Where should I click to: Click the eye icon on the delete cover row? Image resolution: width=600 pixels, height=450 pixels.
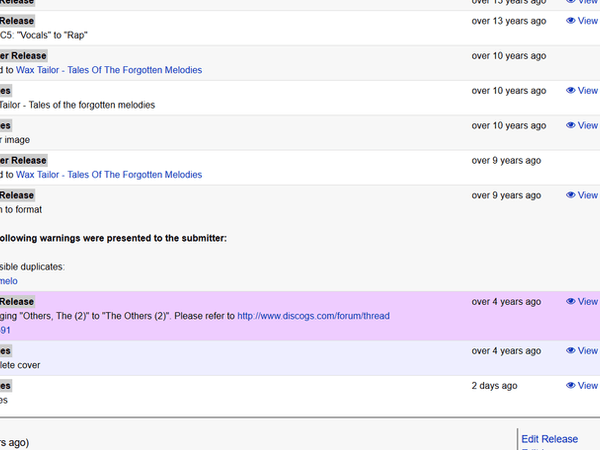571,351
